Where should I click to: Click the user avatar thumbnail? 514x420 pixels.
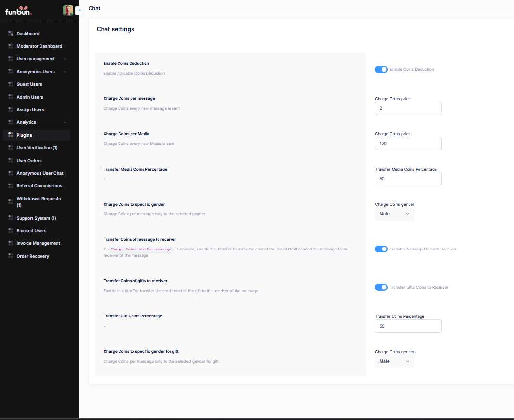click(68, 11)
